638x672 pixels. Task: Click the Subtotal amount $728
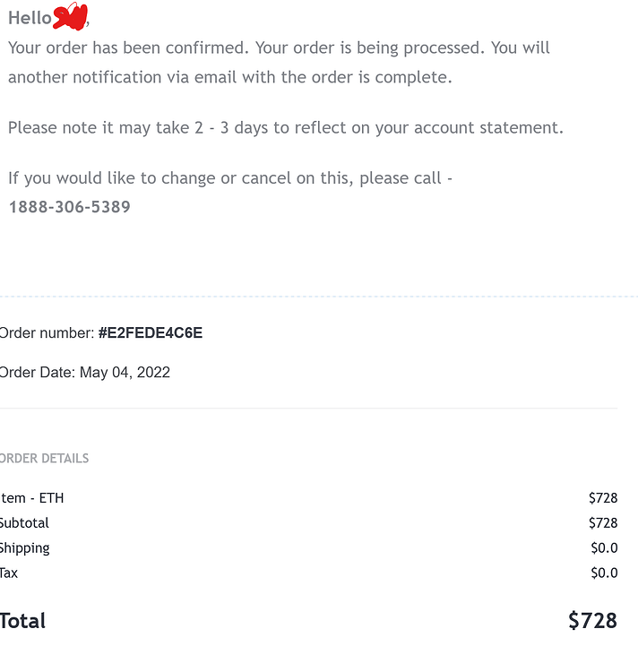point(603,523)
